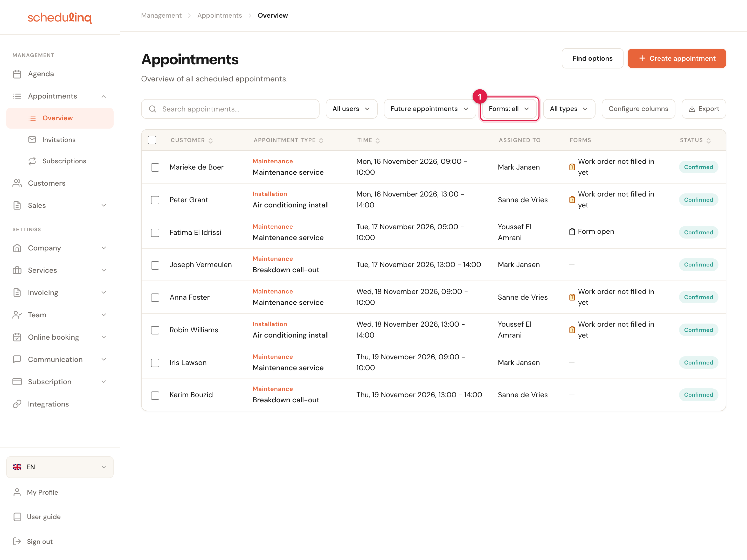Sort by Status column arrows
The width and height of the screenshot is (747, 560).
tap(709, 141)
